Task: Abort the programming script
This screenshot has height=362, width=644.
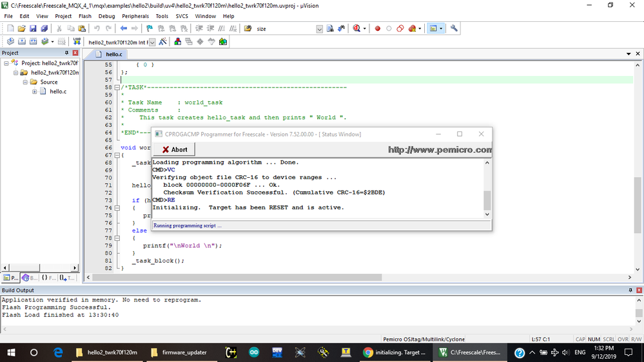Action: [x=174, y=149]
